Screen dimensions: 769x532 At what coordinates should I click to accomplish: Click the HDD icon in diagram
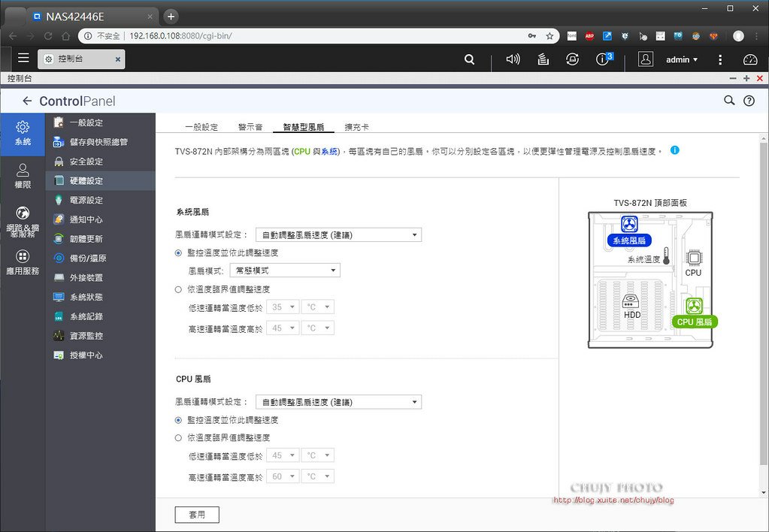tap(631, 301)
